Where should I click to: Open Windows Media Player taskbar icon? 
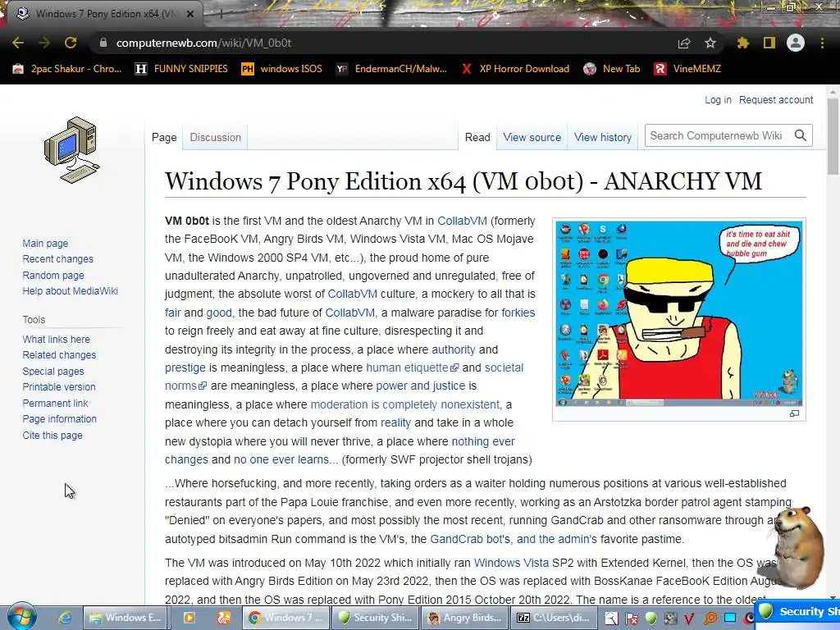click(x=189, y=618)
